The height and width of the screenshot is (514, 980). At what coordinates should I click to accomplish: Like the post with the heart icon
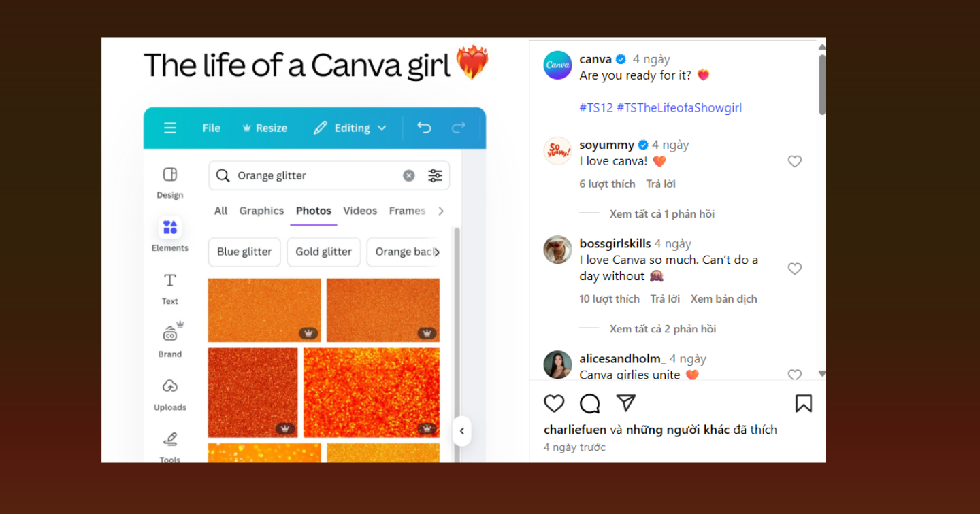coord(554,404)
